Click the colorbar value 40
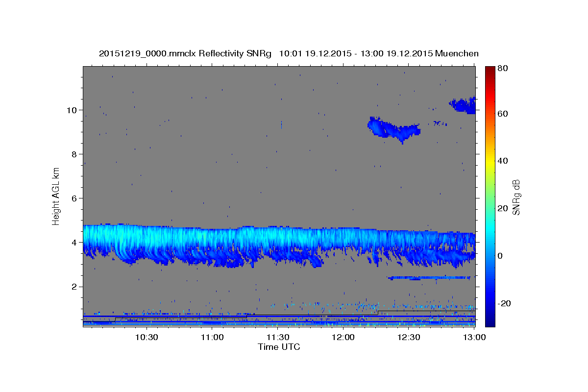 [x=503, y=161]
